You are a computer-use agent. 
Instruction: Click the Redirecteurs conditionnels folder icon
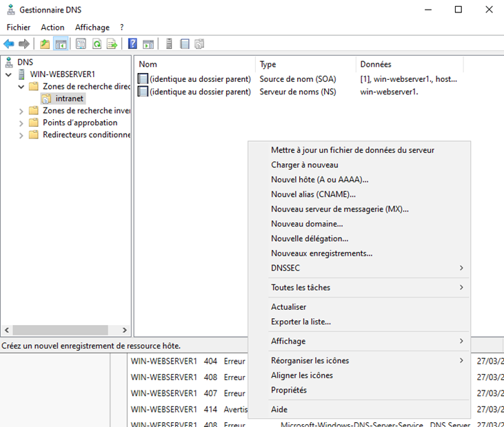(x=33, y=134)
